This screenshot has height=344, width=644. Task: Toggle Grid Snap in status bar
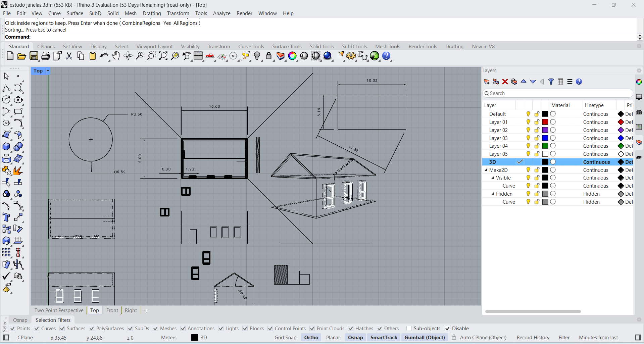point(285,338)
